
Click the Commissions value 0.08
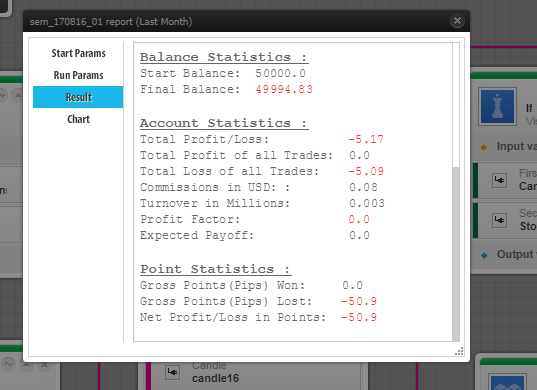pos(363,187)
